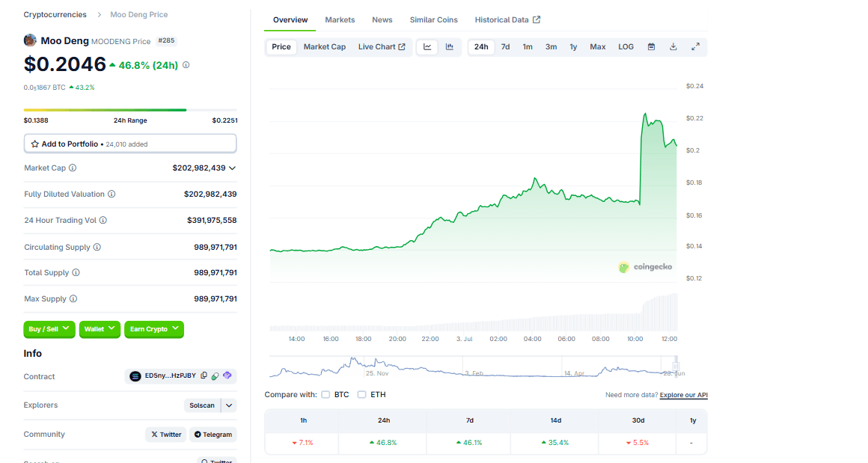The image size is (868, 463).
Task: Open the Buy / Sell dropdown
Action: click(49, 329)
